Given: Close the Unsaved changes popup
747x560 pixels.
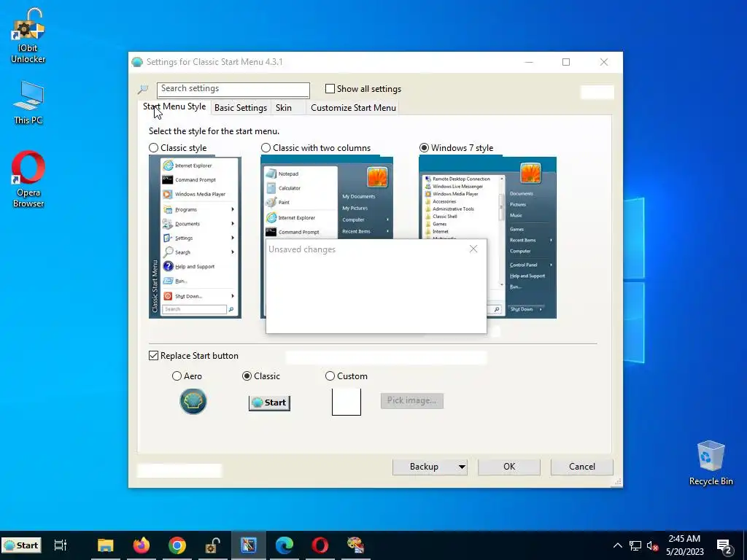Looking at the screenshot, I should (473, 249).
